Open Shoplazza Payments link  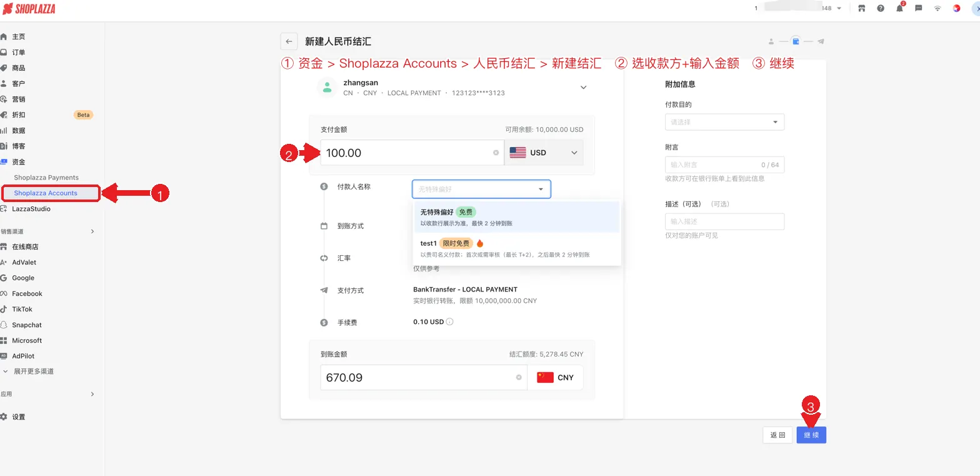[46, 178]
